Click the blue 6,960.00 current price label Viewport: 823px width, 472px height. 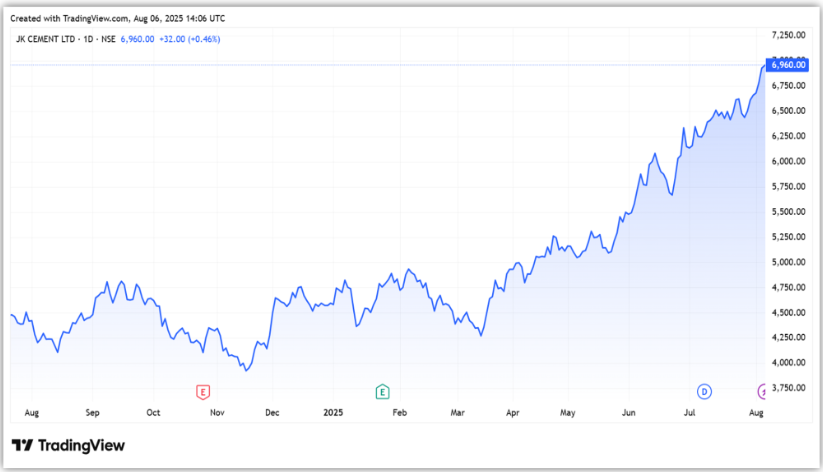click(x=787, y=65)
